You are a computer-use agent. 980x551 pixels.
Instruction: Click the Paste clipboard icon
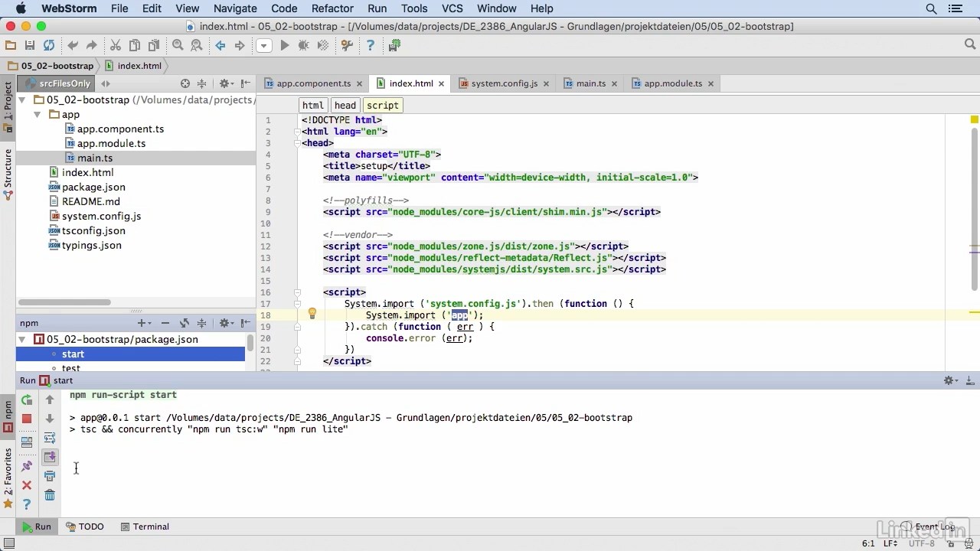click(154, 46)
